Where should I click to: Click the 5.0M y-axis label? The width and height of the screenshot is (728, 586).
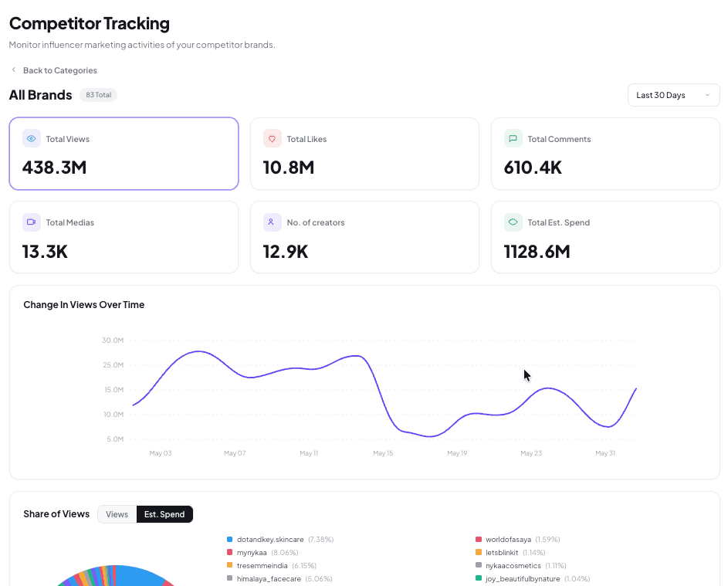coord(115,439)
